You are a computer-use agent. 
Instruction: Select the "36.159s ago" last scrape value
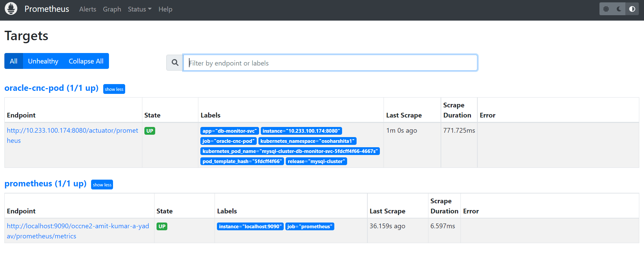click(x=387, y=226)
